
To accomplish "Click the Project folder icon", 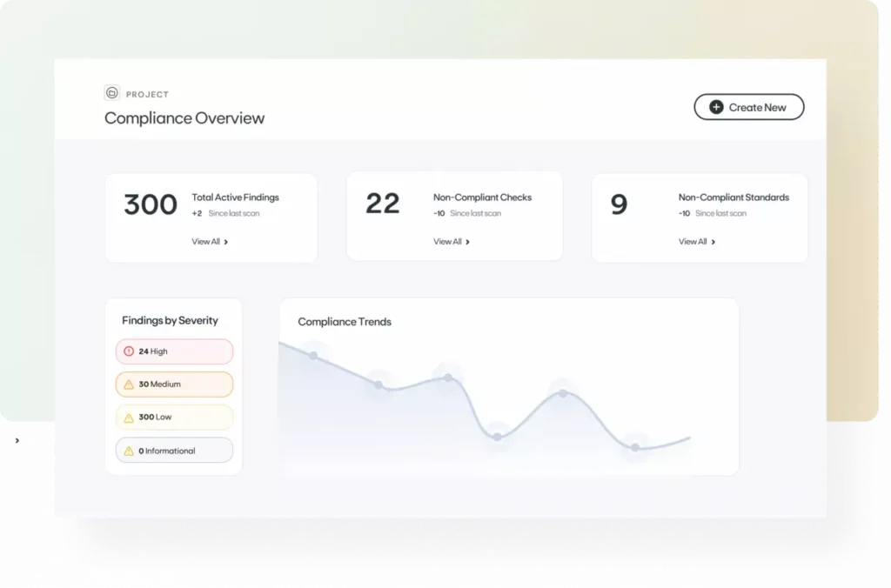I will 111,93.
